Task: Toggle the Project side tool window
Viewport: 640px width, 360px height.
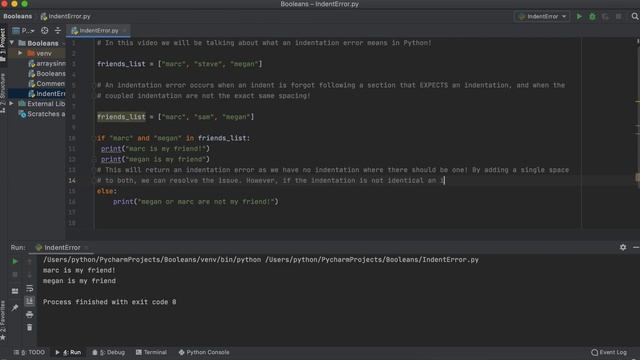Action: tap(3, 45)
